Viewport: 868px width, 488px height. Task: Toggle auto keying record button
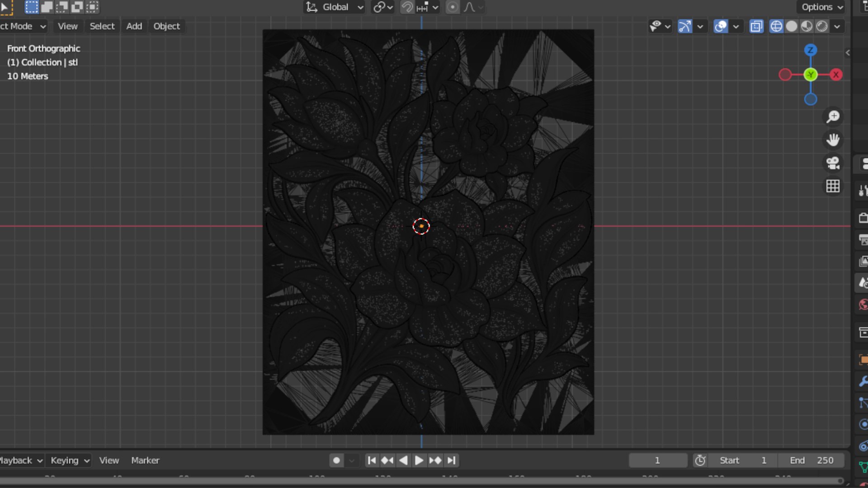click(336, 460)
